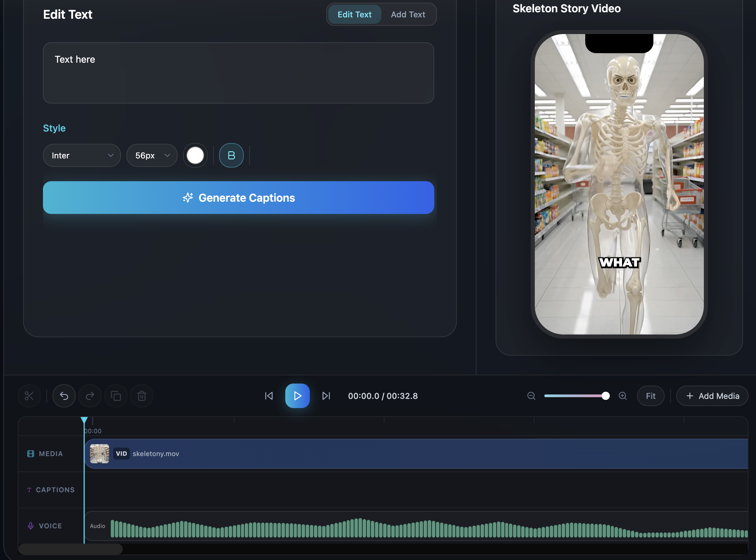Click the Generate Captions button
Viewport: 756px width, 560px height.
click(x=238, y=198)
